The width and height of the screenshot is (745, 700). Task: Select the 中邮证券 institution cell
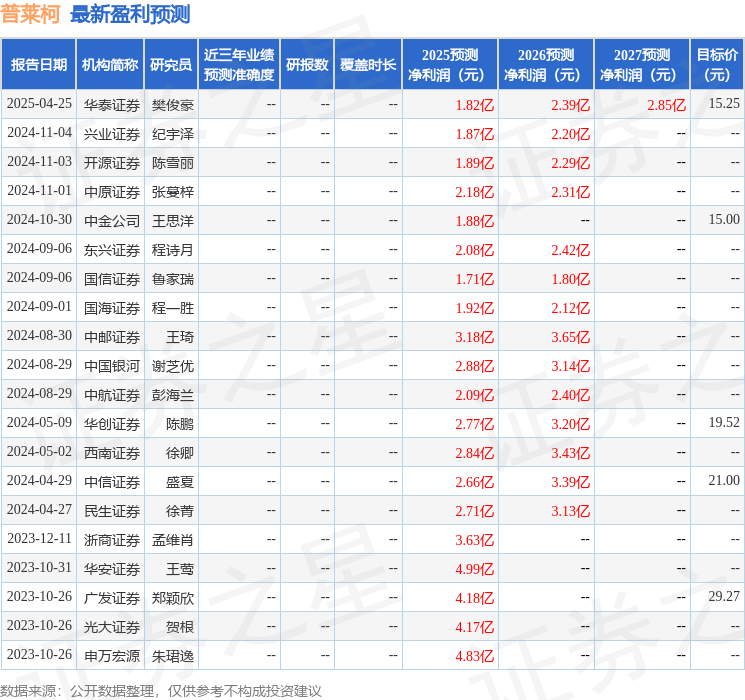pos(112,337)
